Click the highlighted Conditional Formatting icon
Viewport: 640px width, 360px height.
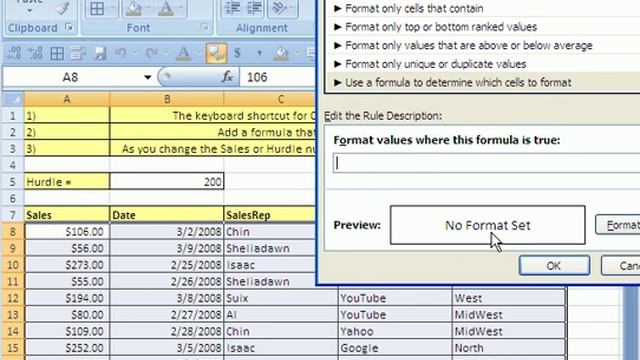[x=216, y=53]
